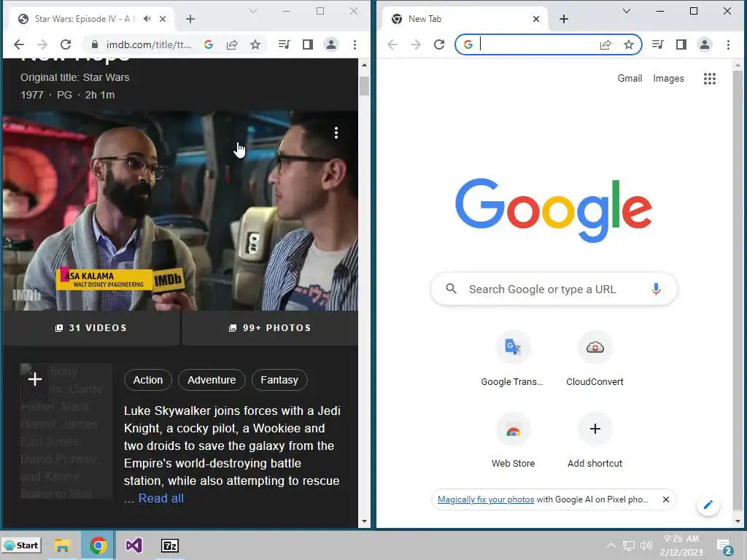Go back in the IMDb window
This screenshot has height=560, width=747.
click(18, 44)
